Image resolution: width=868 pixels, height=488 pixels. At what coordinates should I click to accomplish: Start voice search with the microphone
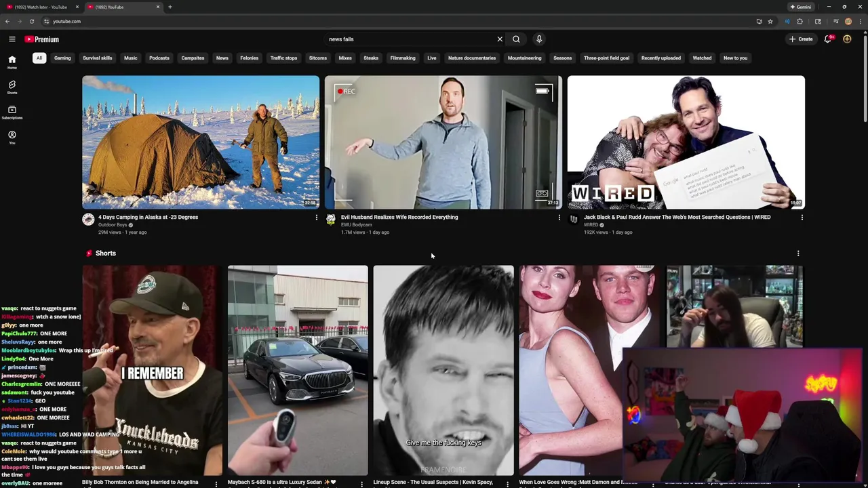pos(539,39)
